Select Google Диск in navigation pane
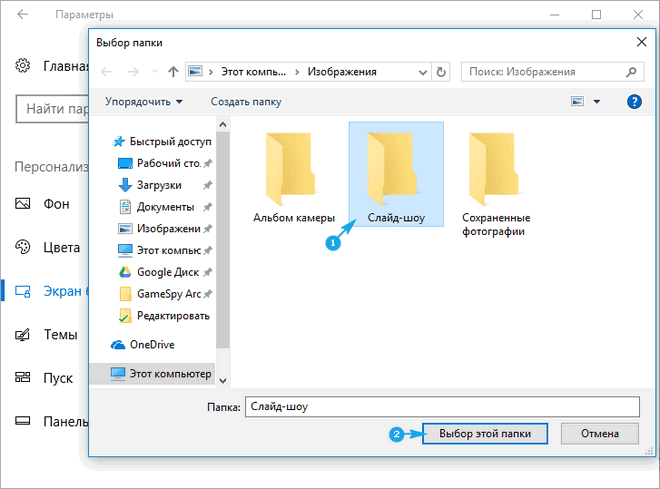This screenshot has width=660, height=489. click(x=168, y=272)
